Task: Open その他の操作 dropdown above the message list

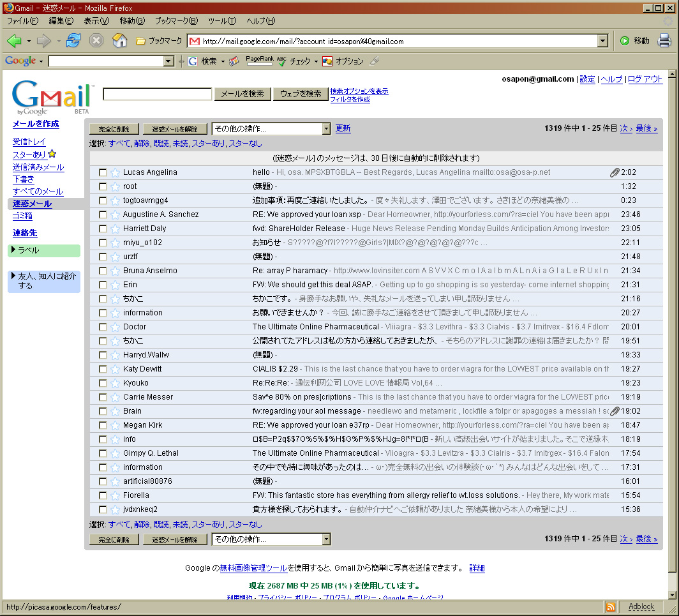Action: (x=271, y=129)
